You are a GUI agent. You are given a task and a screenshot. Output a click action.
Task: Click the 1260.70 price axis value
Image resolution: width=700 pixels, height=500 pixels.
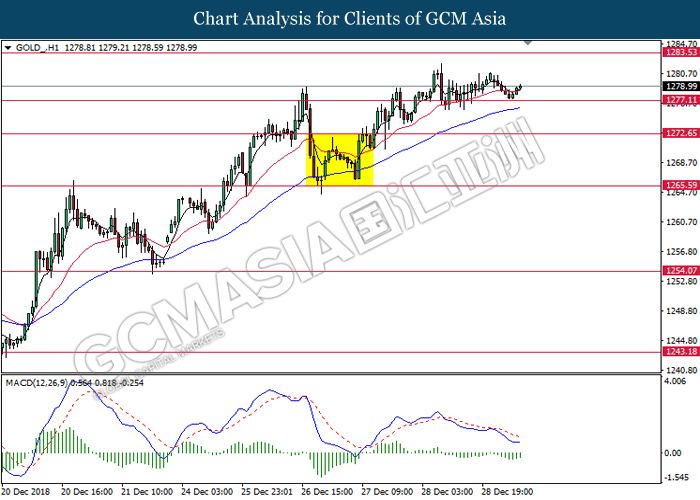tap(681, 222)
